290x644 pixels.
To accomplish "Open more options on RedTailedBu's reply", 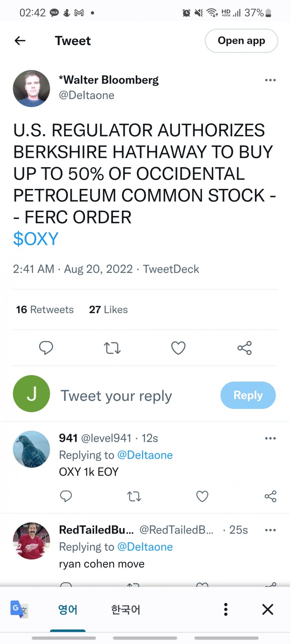I will pos(270,530).
